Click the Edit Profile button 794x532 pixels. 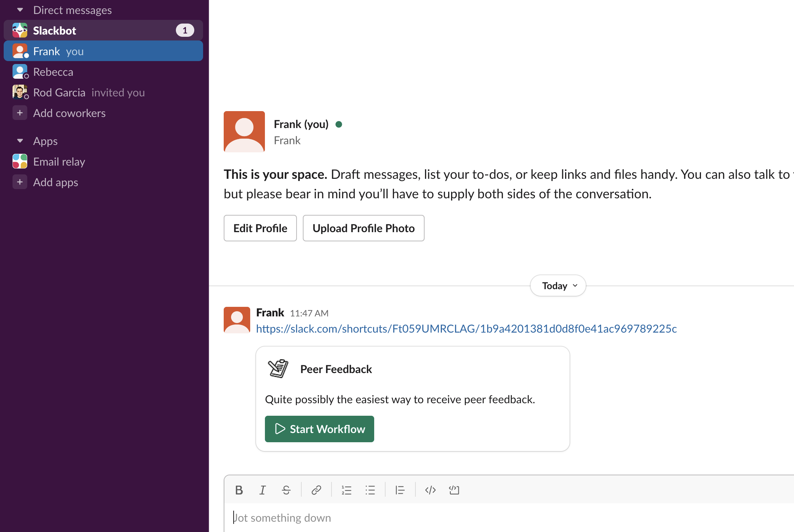click(260, 228)
